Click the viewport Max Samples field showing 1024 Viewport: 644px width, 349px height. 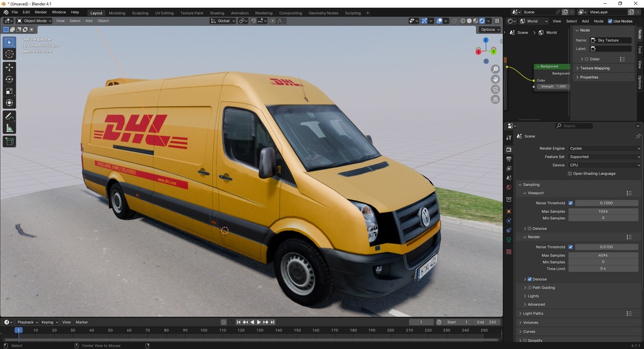(602, 211)
